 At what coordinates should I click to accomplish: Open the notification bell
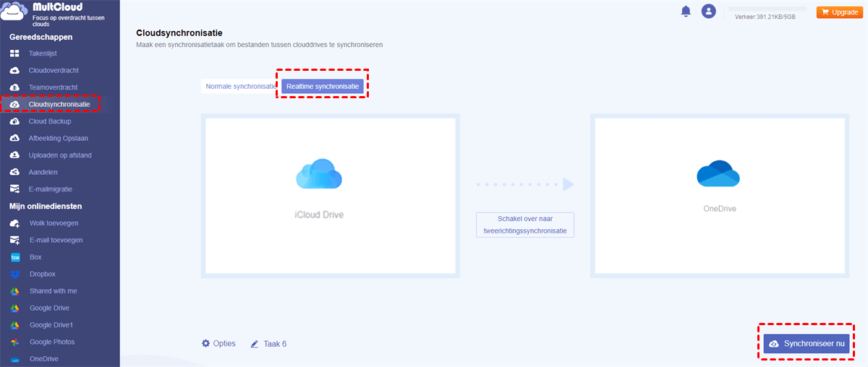[686, 11]
